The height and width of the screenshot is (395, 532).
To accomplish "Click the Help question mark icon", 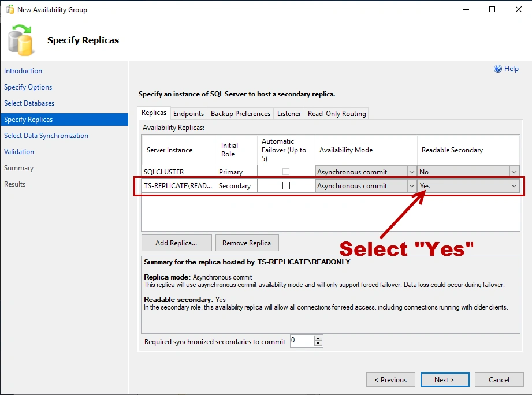I will coord(498,69).
